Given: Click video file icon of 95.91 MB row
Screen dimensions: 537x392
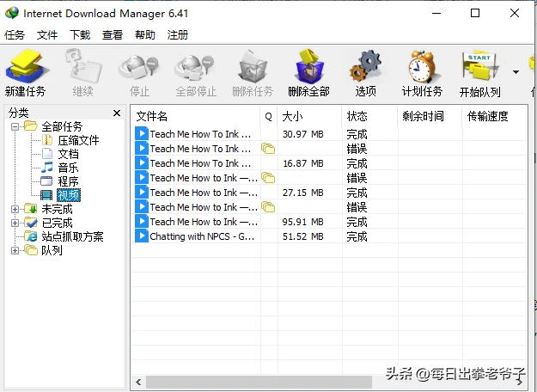Looking at the screenshot, I should 142,221.
